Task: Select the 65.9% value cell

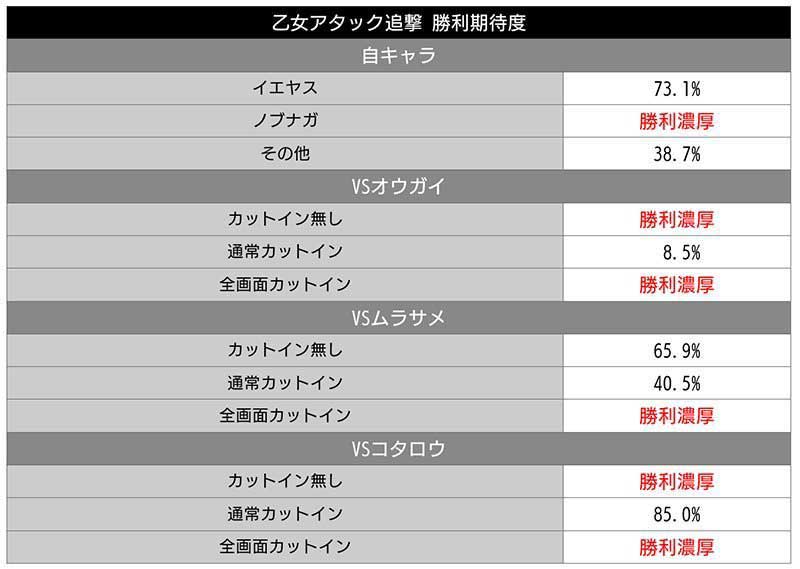Action: (676, 350)
